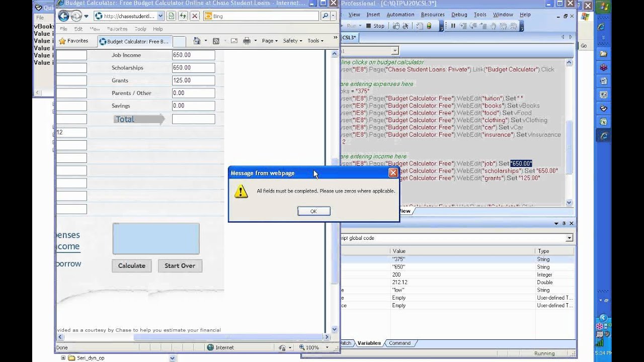Close the Message from webpage dialog
Screen dimensions: 644x362
[393, 172]
